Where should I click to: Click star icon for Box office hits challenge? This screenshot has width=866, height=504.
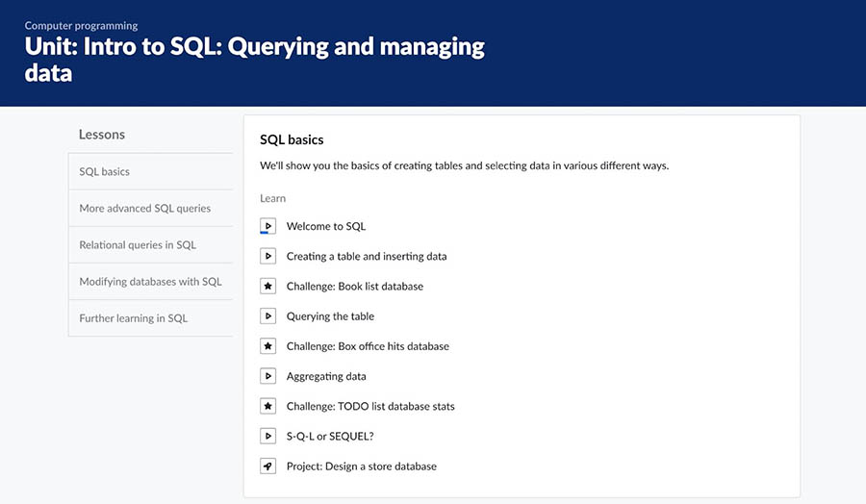pyautogui.click(x=268, y=345)
